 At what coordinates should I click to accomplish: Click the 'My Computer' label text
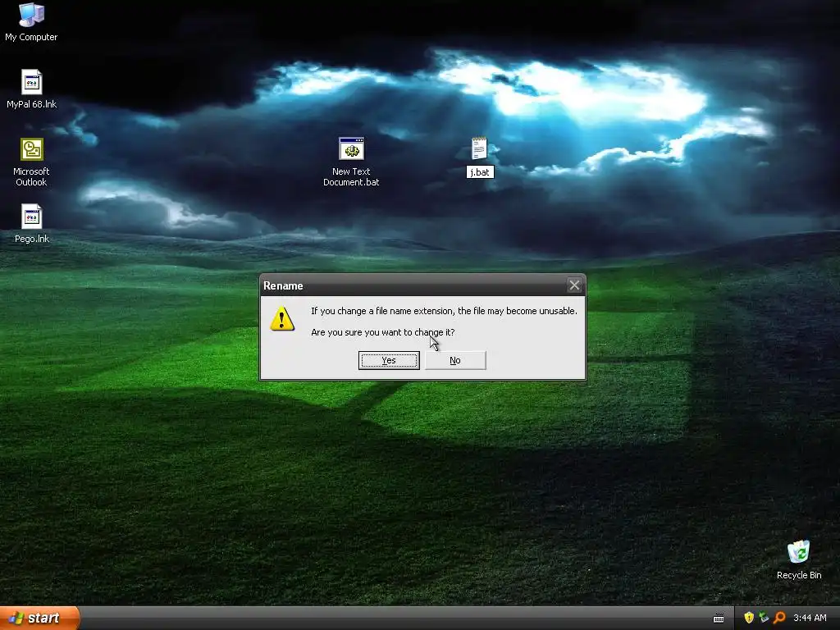click(x=31, y=37)
